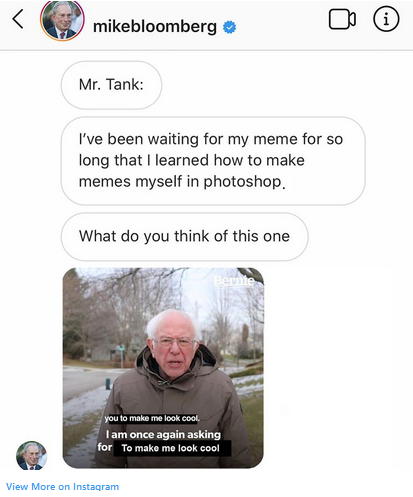
Task: Select the 'What do you think of this one' bubble
Action: click(184, 236)
